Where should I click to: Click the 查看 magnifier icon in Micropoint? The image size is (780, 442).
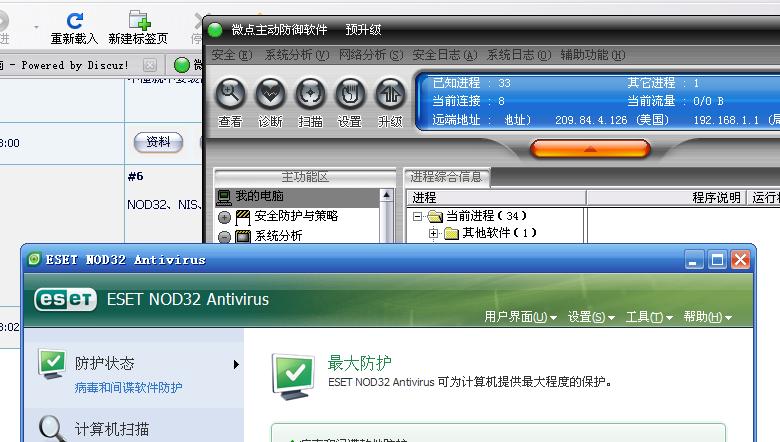coord(230,93)
